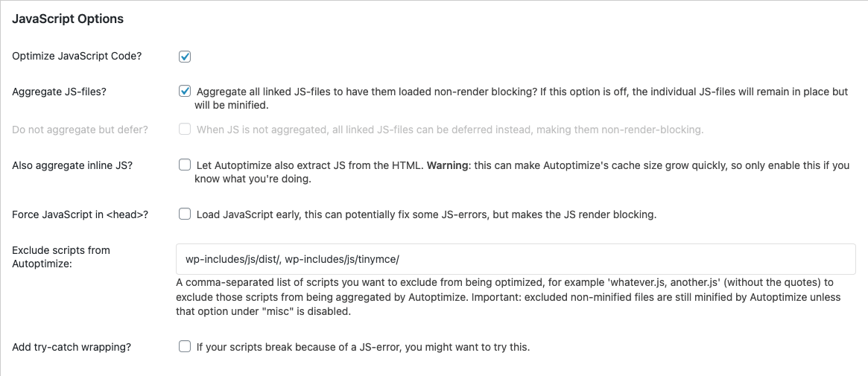Uncheck the Optimize JavaScript Code checkbox

click(x=185, y=57)
